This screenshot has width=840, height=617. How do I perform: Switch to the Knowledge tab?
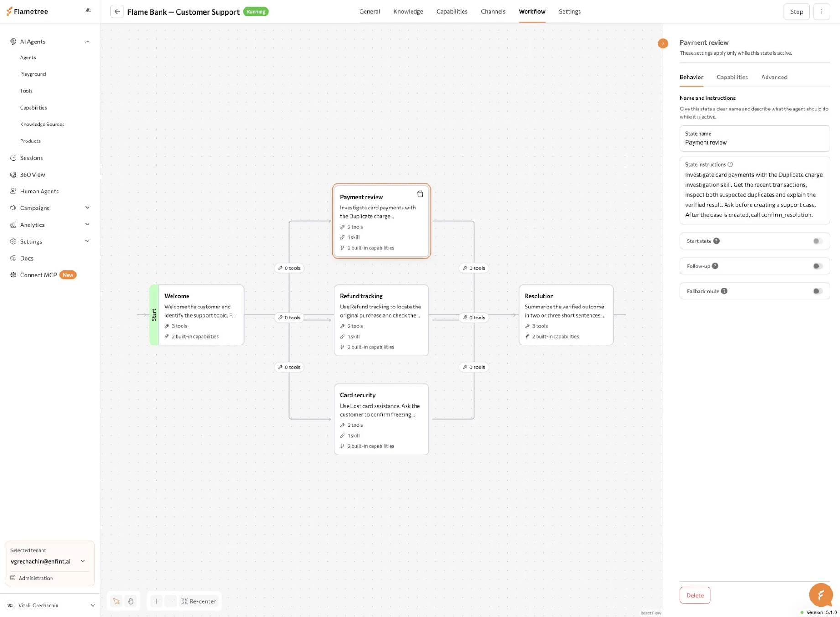click(x=408, y=12)
